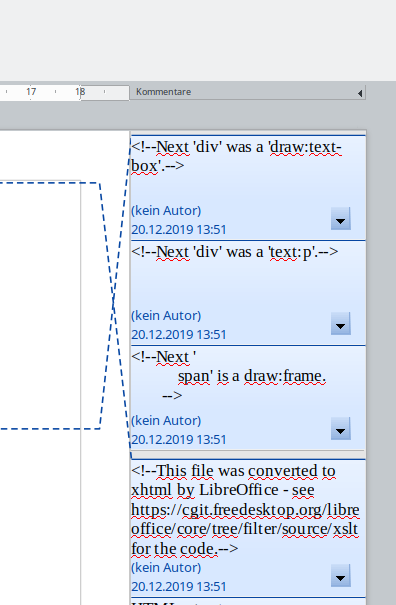Select the comment about 'draw:text-box'
This screenshot has width=396, height=605.
point(248,188)
